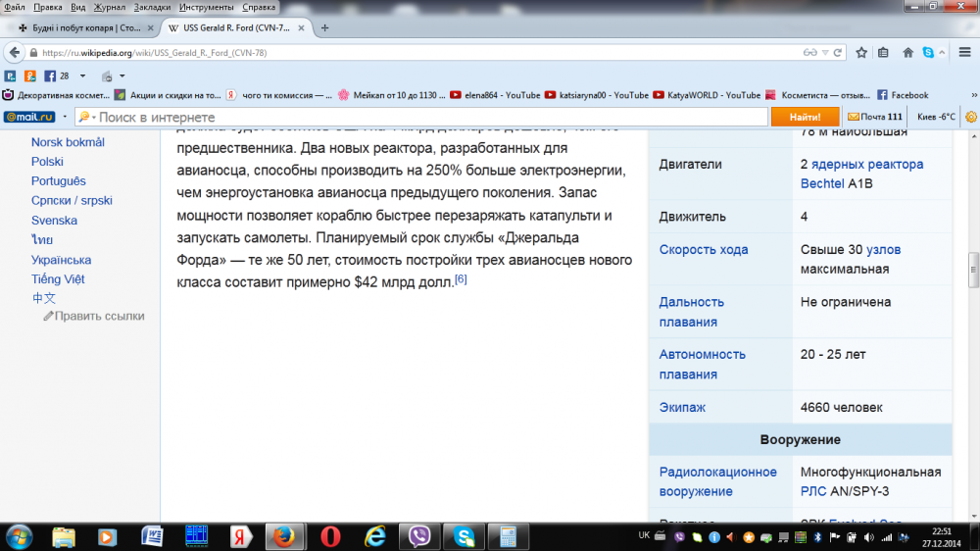980x551 pixels.
Task: Reload the page with the refresh icon
Action: [838, 53]
